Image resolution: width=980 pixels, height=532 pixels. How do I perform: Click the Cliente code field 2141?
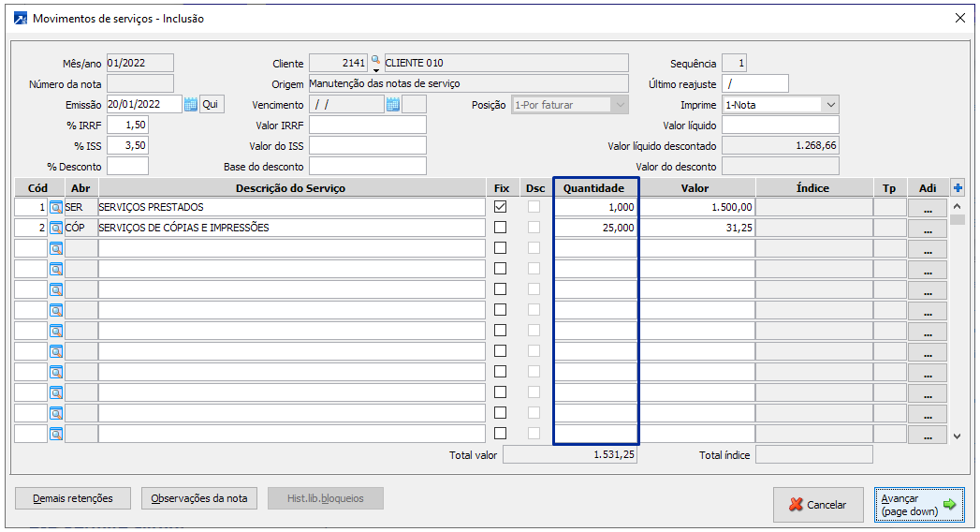339,63
